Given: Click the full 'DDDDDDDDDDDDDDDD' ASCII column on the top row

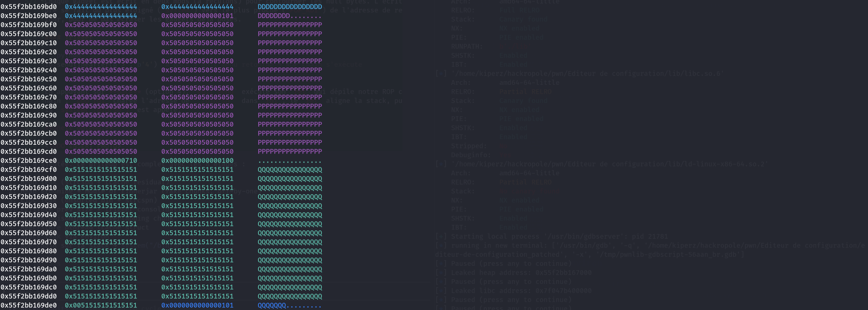Looking at the screenshot, I should pos(290,7).
